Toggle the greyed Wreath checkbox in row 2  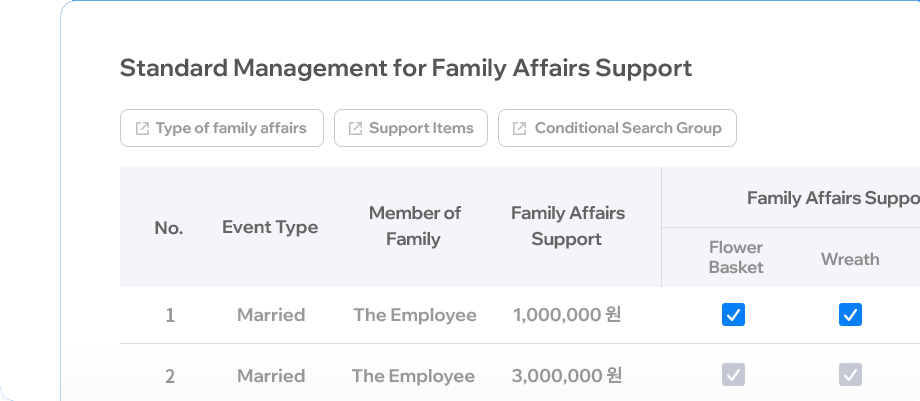[850, 375]
